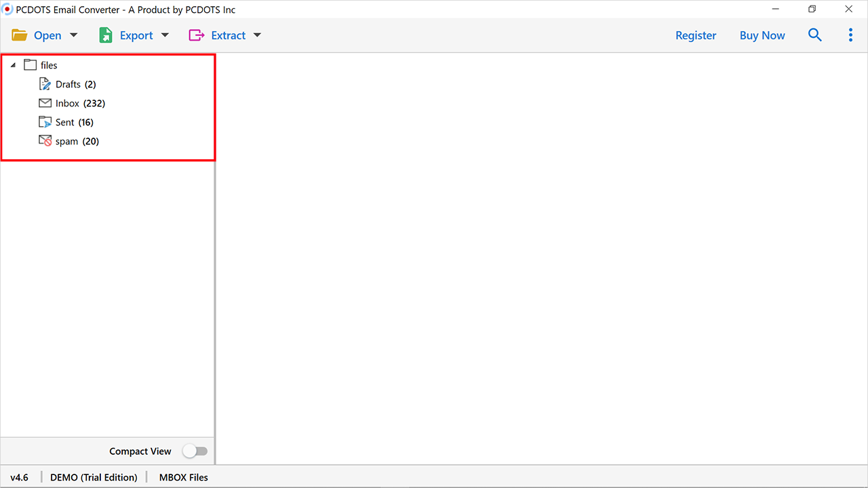Click the Sent folder icon

click(x=45, y=122)
